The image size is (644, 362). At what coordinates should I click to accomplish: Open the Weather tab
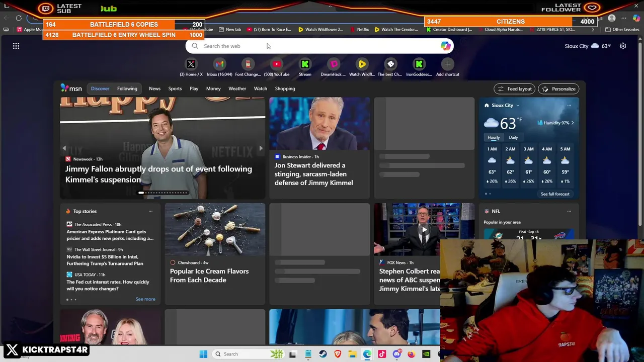click(x=237, y=88)
